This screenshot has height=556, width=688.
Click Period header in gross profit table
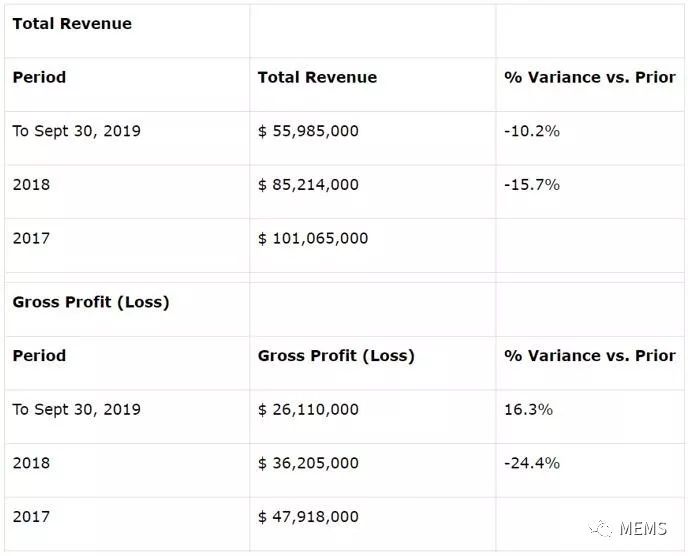pyautogui.click(x=39, y=356)
